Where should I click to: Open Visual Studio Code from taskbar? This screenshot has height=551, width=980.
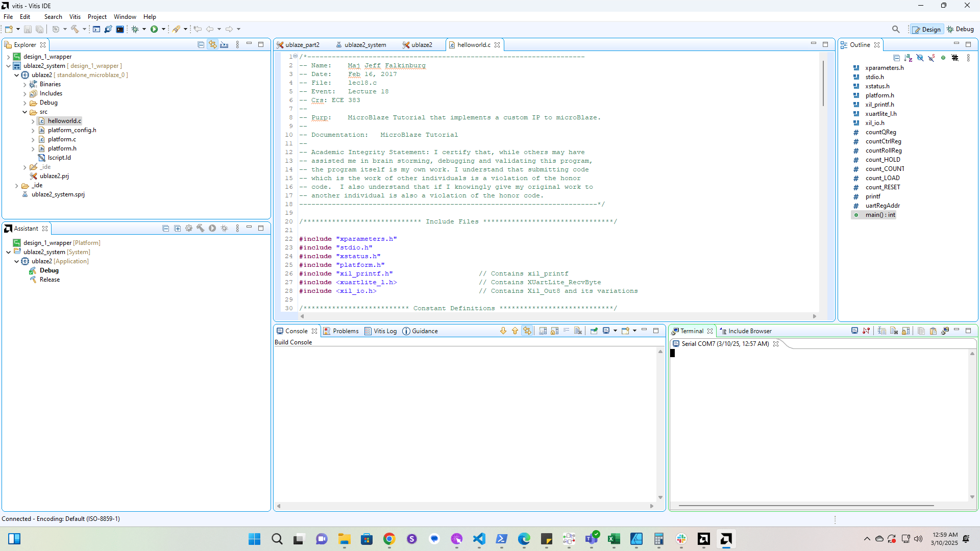coord(479,539)
